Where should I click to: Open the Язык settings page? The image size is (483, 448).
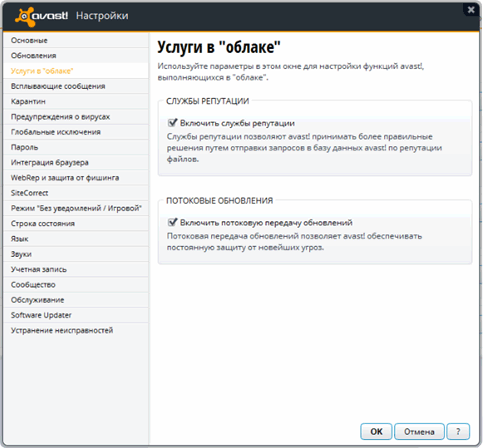click(x=76, y=239)
